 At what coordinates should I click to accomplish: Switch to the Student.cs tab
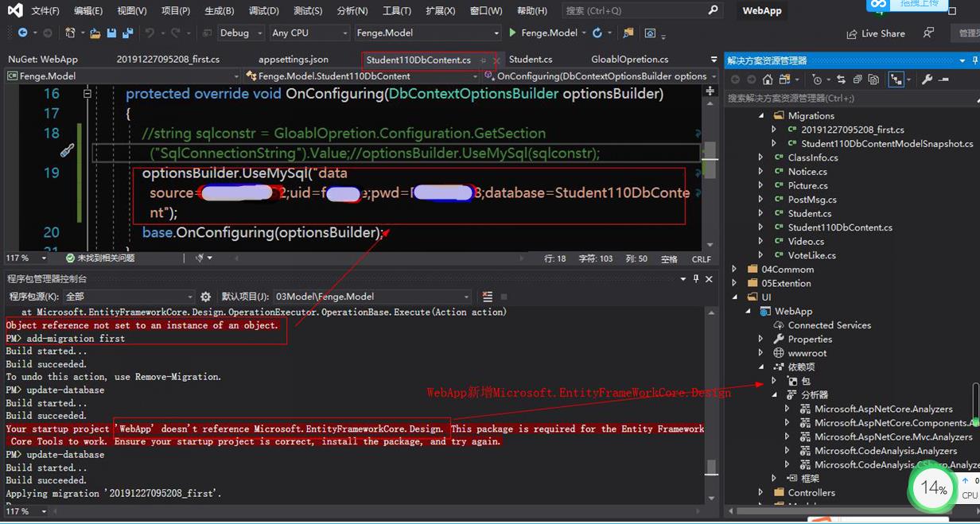click(x=533, y=59)
